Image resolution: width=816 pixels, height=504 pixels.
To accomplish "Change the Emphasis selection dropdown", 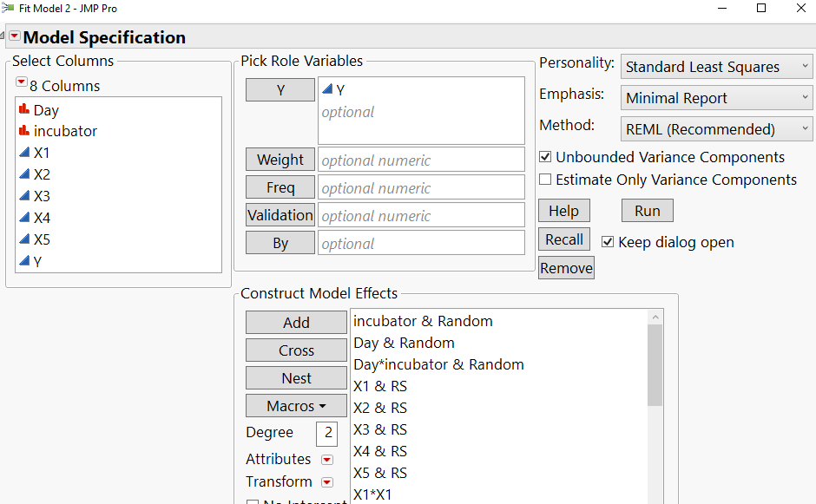I will tap(716, 97).
